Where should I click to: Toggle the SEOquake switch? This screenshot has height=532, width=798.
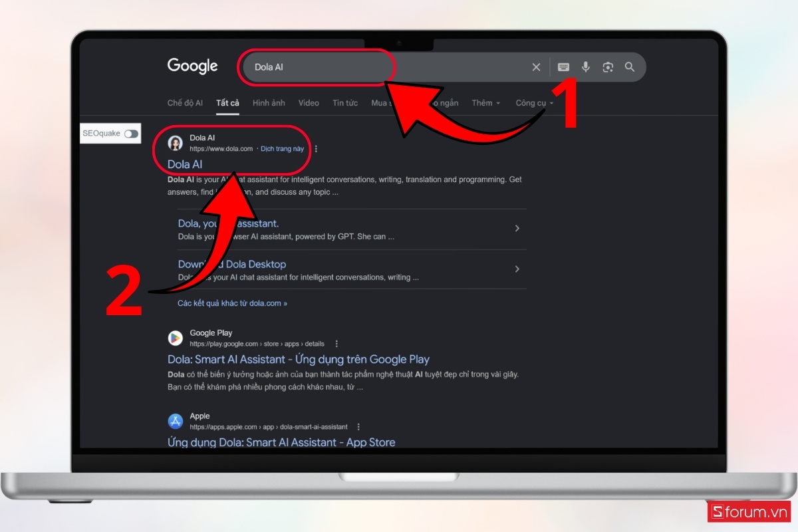132,134
